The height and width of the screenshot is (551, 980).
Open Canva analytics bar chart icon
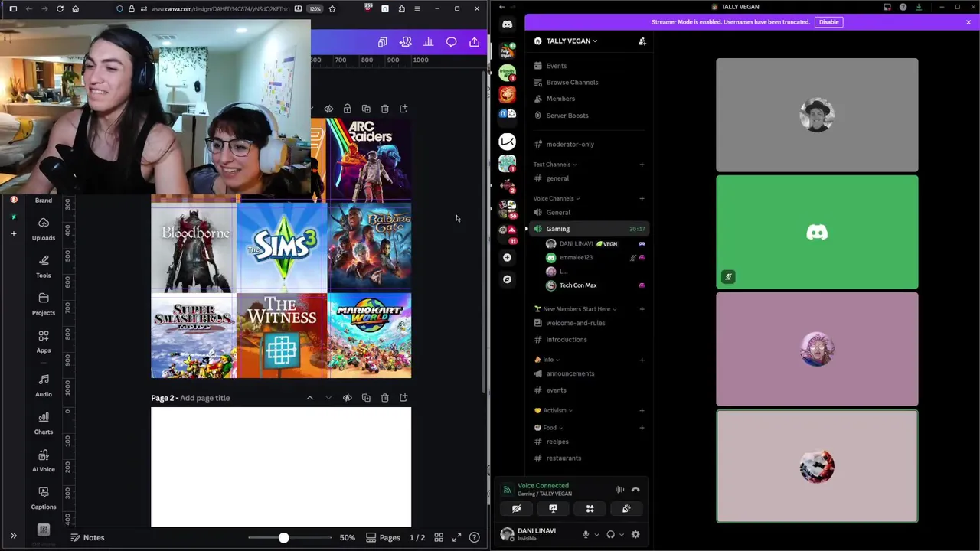coord(429,42)
